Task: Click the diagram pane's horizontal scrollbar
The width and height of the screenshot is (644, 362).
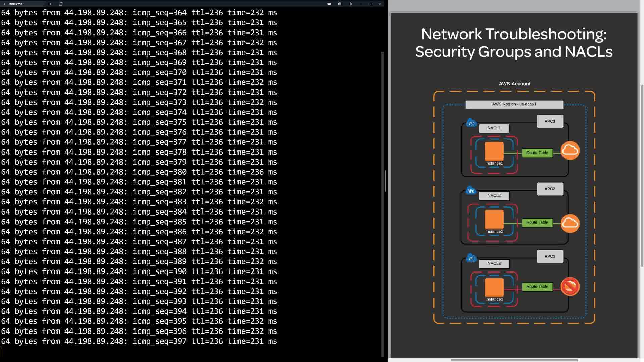Action: tap(514, 360)
